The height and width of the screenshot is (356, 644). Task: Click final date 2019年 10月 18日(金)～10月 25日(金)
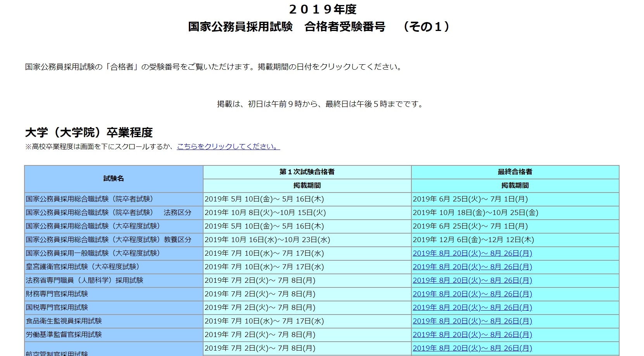pyautogui.click(x=475, y=213)
